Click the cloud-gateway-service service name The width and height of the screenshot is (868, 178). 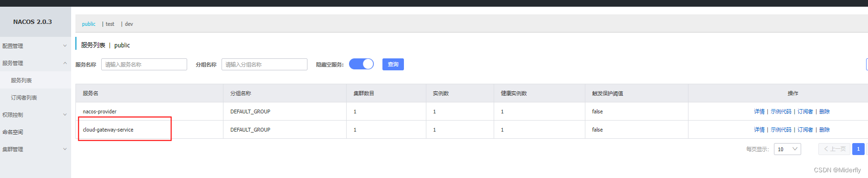coord(108,130)
